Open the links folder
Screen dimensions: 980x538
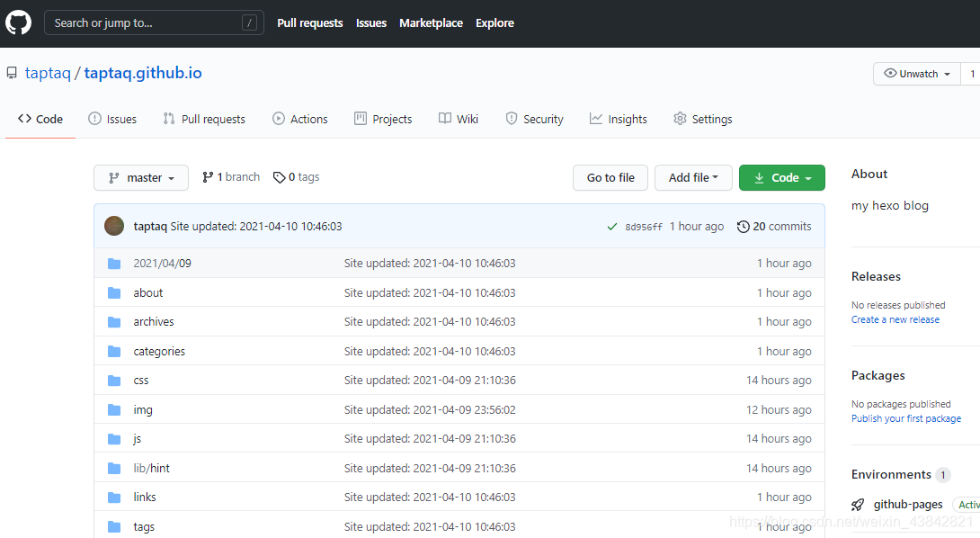(x=145, y=497)
